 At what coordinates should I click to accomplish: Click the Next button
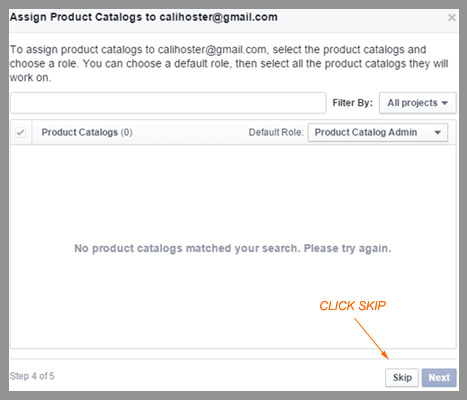[x=439, y=378]
